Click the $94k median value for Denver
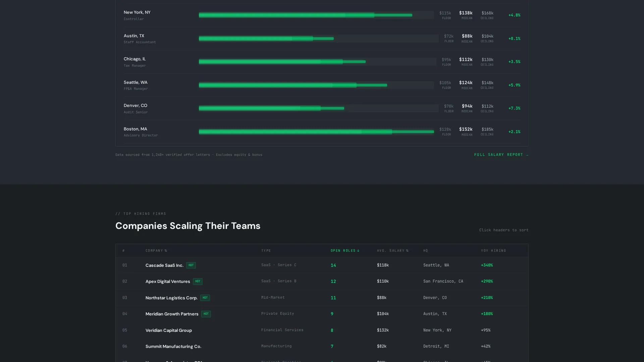The height and width of the screenshot is (362, 644). (467, 106)
